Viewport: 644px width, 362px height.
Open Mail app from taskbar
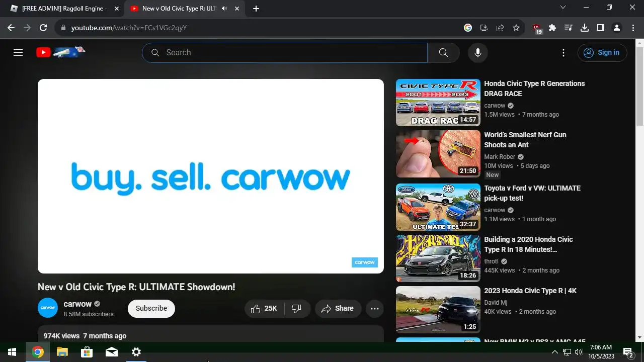pyautogui.click(x=112, y=352)
